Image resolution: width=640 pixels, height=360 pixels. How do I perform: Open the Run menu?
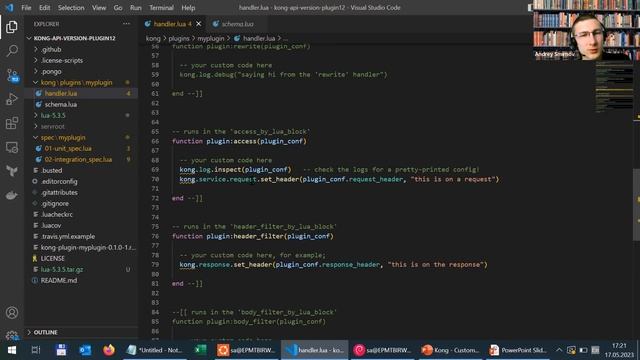[136, 8]
